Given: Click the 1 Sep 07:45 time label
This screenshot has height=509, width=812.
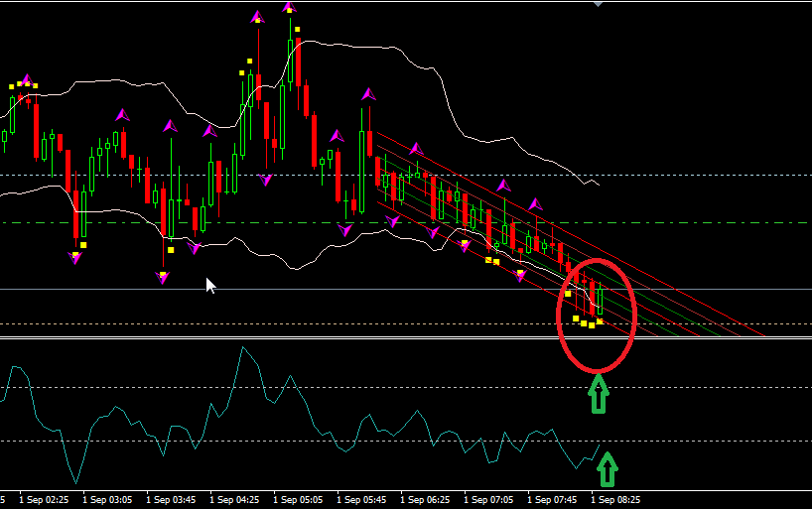Looking at the screenshot, I should coord(552,500).
